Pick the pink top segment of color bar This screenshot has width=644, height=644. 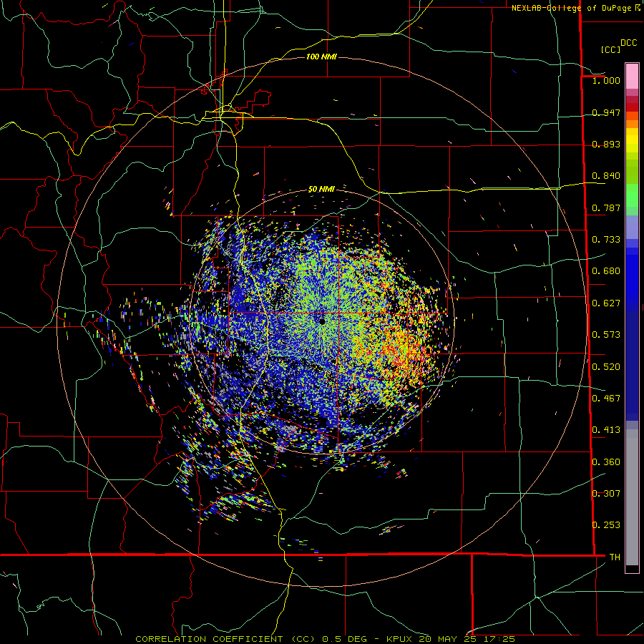pyautogui.click(x=632, y=76)
